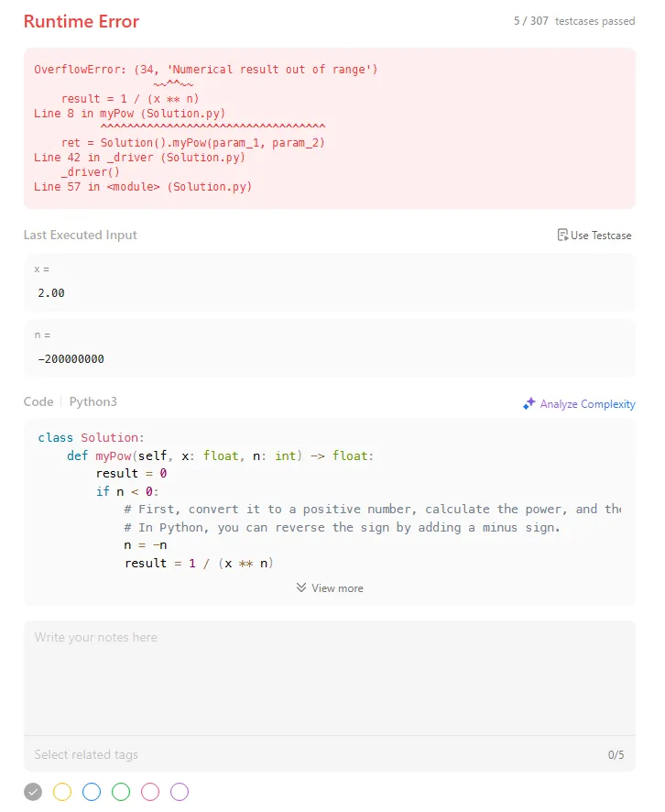Screen dimensions: 665x812
Task: Click the Python3 language label
Action: 93,402
